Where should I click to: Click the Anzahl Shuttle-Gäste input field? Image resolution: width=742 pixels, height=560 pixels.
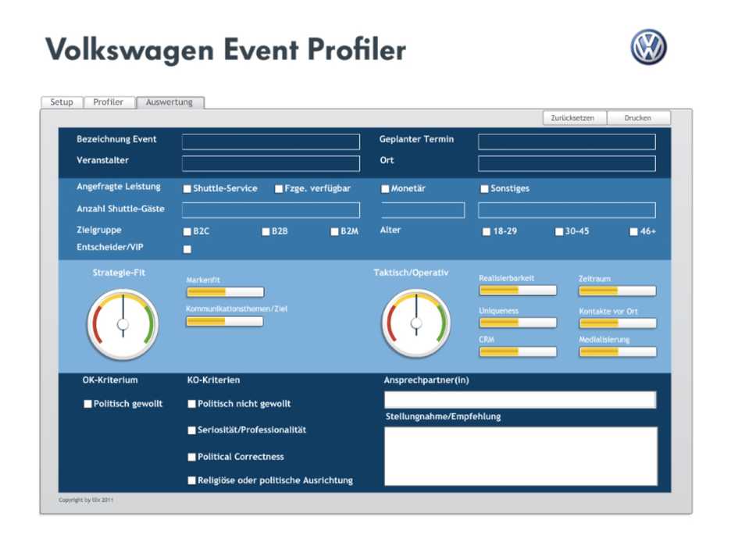271,210
